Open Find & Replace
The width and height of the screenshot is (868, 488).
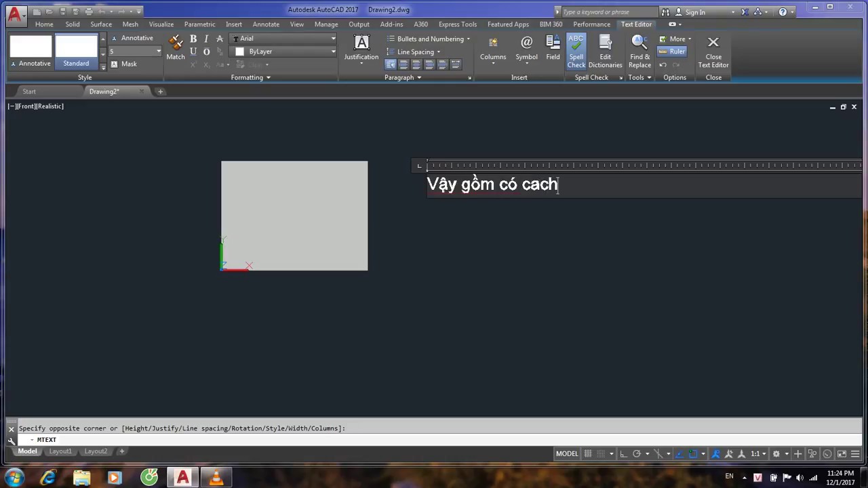[639, 51]
